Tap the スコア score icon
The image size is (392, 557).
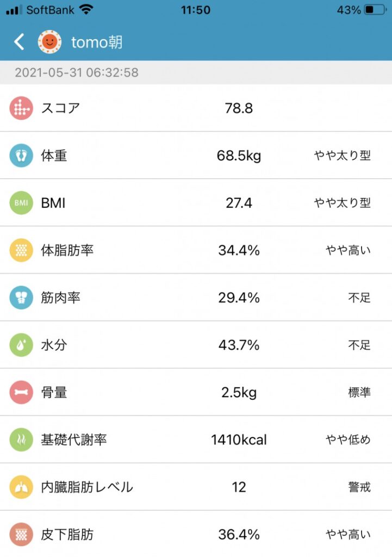21,108
